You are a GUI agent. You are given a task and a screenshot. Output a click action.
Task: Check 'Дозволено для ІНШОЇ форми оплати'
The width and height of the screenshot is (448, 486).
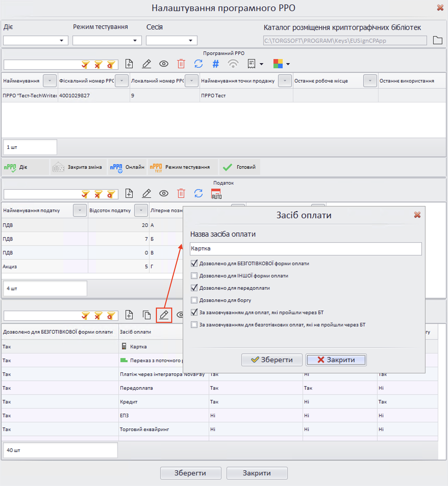tap(194, 276)
